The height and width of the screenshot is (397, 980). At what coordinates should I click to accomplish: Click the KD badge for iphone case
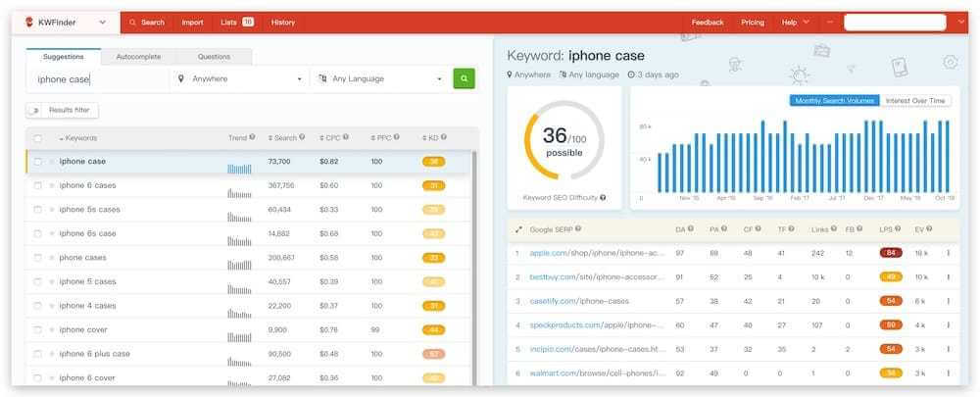pyautogui.click(x=434, y=162)
